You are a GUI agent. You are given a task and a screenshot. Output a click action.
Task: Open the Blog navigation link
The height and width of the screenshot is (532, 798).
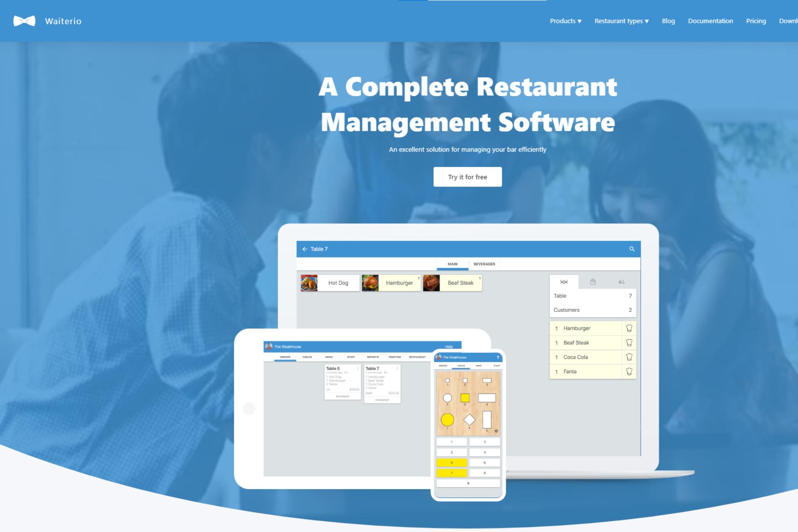click(x=669, y=21)
